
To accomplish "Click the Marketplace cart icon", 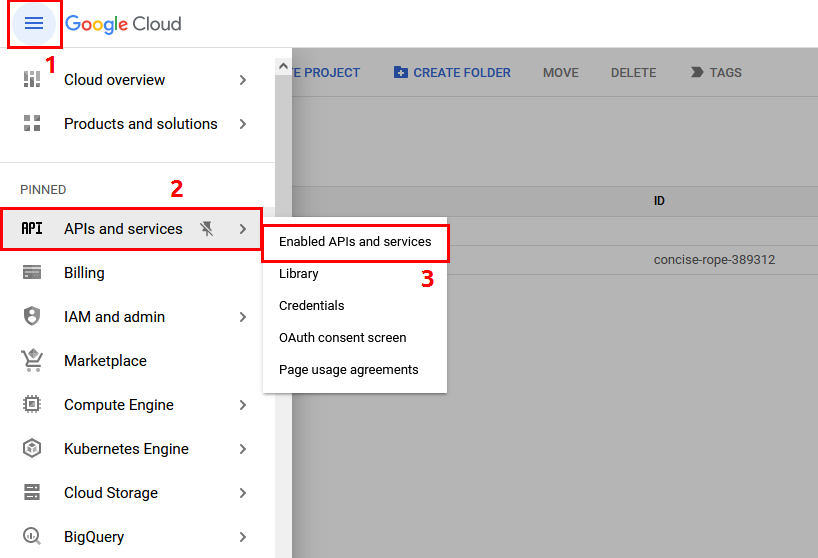I will [32, 361].
